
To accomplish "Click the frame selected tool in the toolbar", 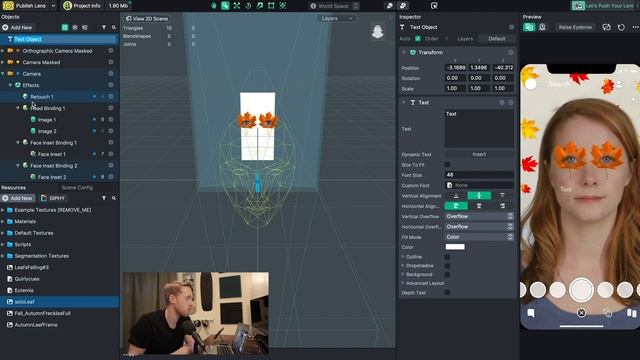I will point(282,6).
